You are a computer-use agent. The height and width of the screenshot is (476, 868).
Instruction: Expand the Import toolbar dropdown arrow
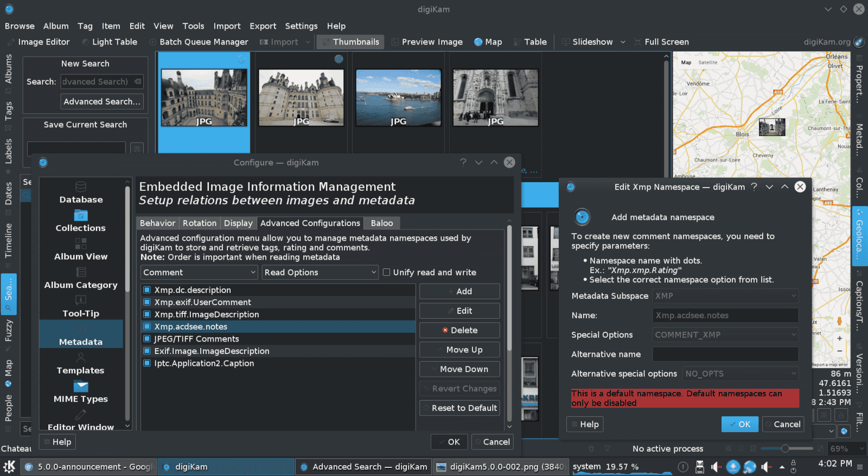click(x=308, y=42)
